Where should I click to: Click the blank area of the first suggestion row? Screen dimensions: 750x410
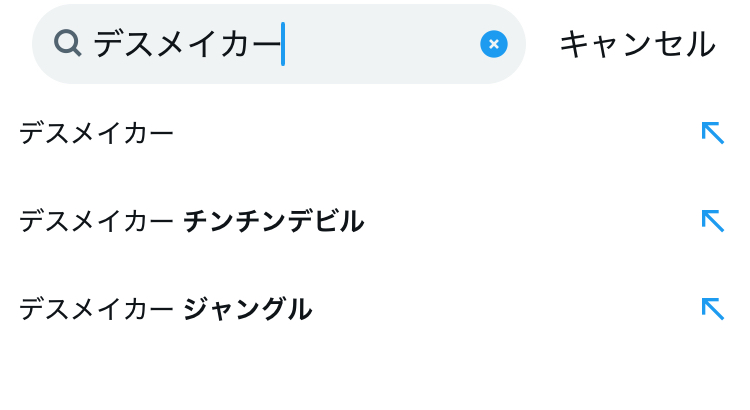[x=430, y=133]
